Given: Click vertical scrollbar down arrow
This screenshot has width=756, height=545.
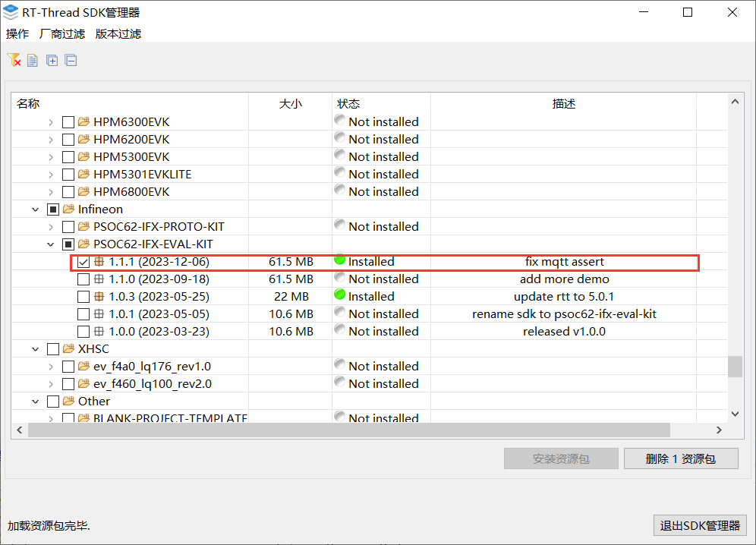Looking at the screenshot, I should coord(735,414).
